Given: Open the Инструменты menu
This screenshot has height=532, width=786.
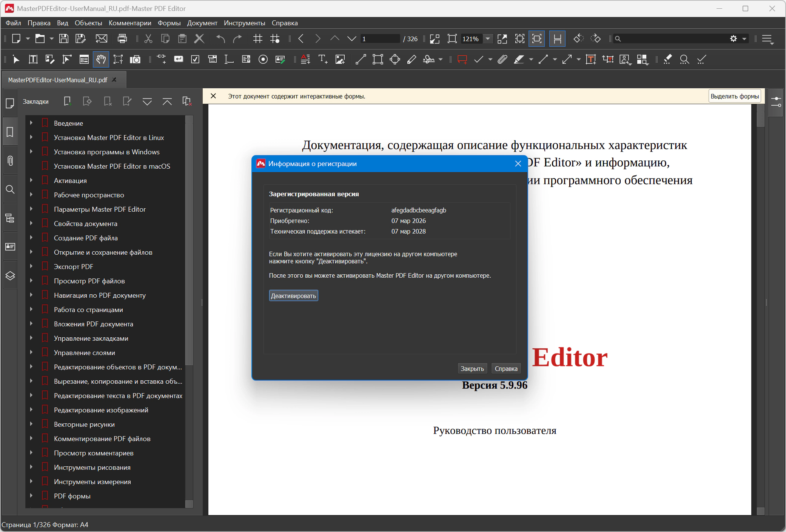Looking at the screenshot, I should (x=244, y=23).
